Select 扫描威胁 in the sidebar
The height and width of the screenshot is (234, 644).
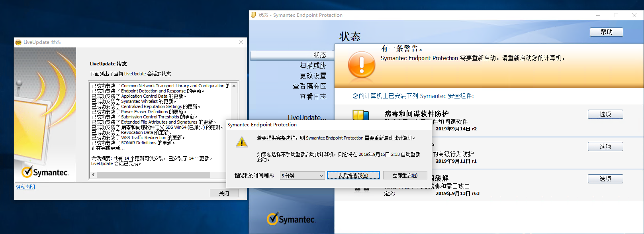pyautogui.click(x=313, y=65)
